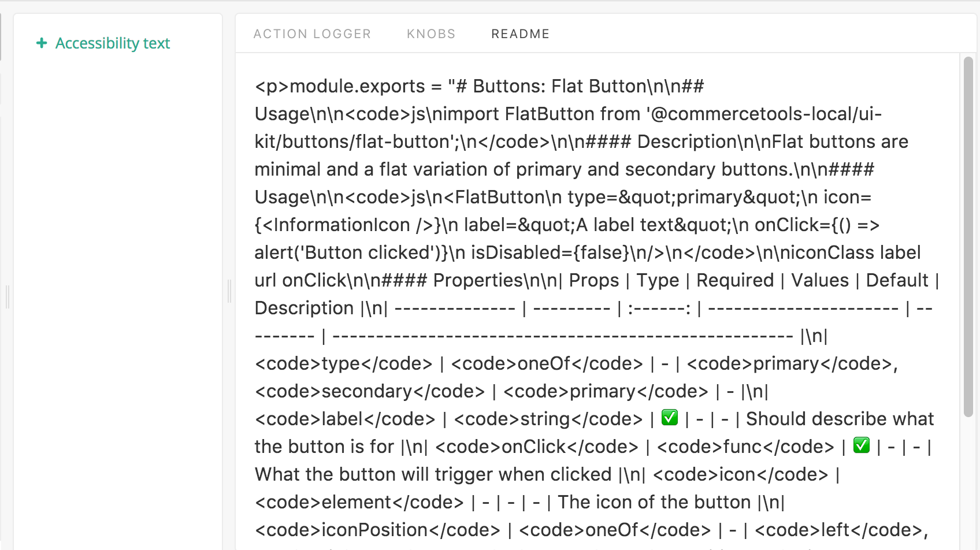This screenshot has height=550, width=980.
Task: Click the text 'alert('Button clicked')' in README
Action: tap(347, 252)
